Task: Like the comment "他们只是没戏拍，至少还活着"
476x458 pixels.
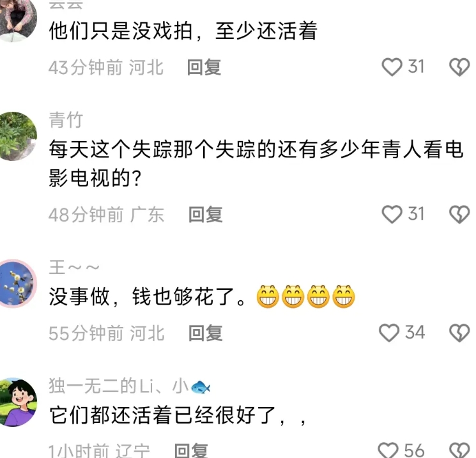Action: (x=392, y=67)
